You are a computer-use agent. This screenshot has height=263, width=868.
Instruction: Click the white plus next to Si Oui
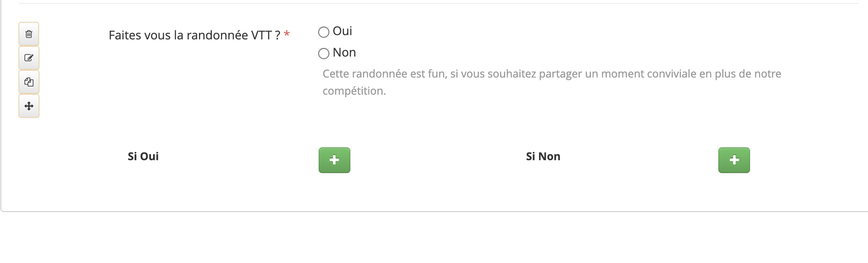335,160
